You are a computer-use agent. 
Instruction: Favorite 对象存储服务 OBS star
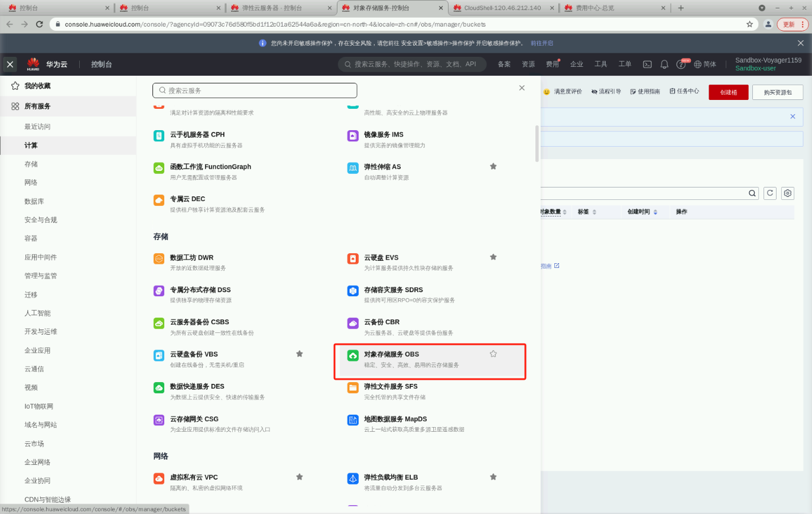[x=493, y=354]
